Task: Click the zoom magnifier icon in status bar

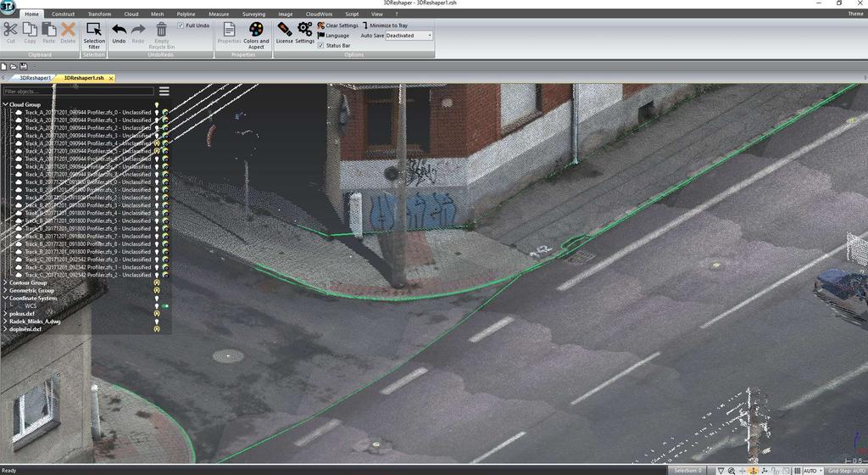Action: (x=732, y=471)
